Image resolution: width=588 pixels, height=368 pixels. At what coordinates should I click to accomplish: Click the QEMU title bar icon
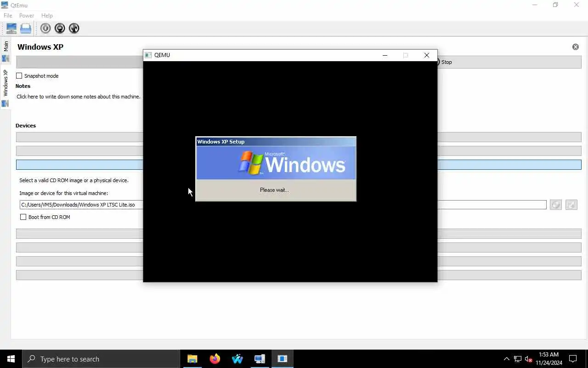[x=148, y=55]
